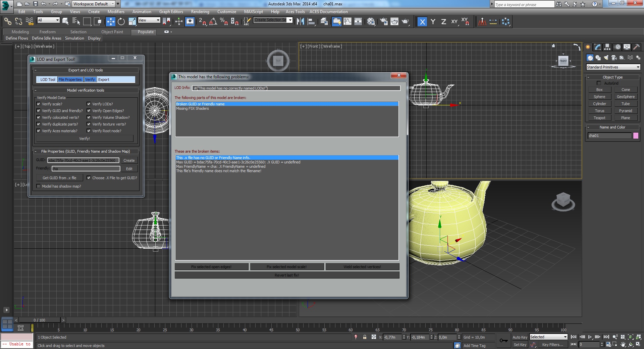Click the Teapot primitive button
The width and height of the screenshot is (644, 349).
point(599,118)
